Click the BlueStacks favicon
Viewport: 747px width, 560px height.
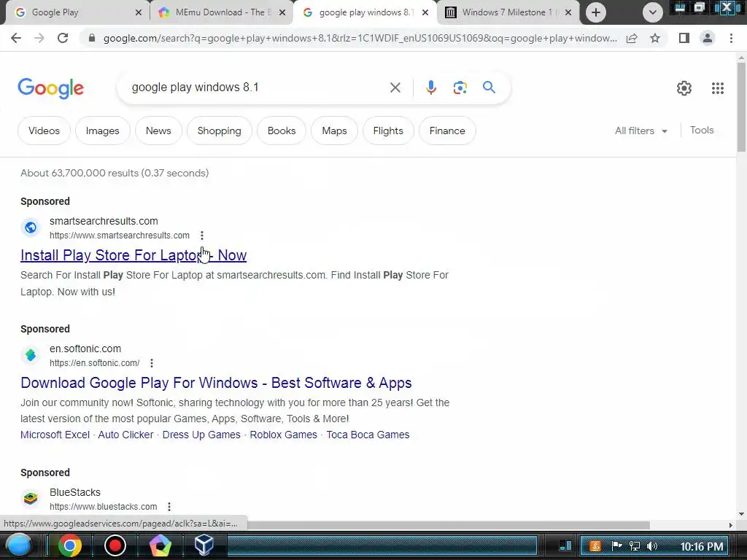(31, 499)
